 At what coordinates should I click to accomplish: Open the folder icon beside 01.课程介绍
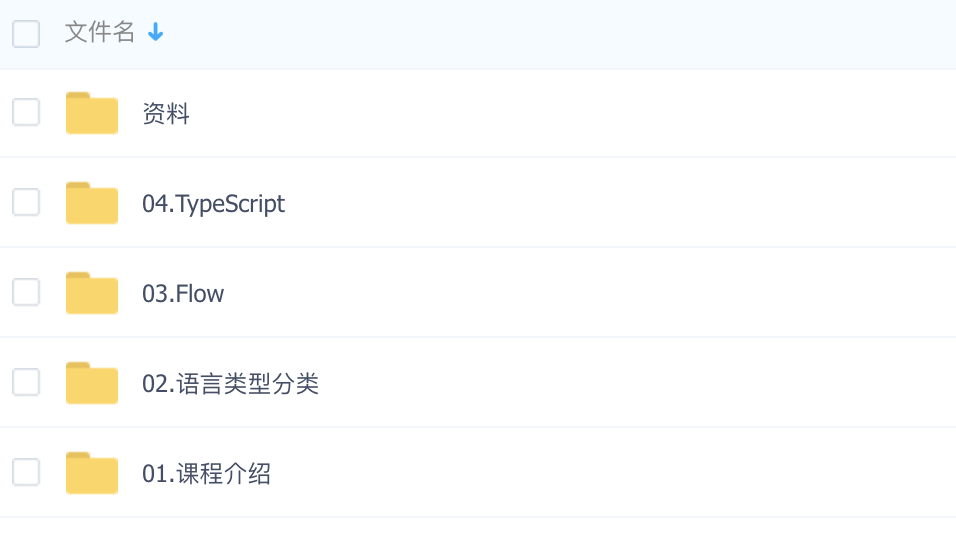(92, 473)
